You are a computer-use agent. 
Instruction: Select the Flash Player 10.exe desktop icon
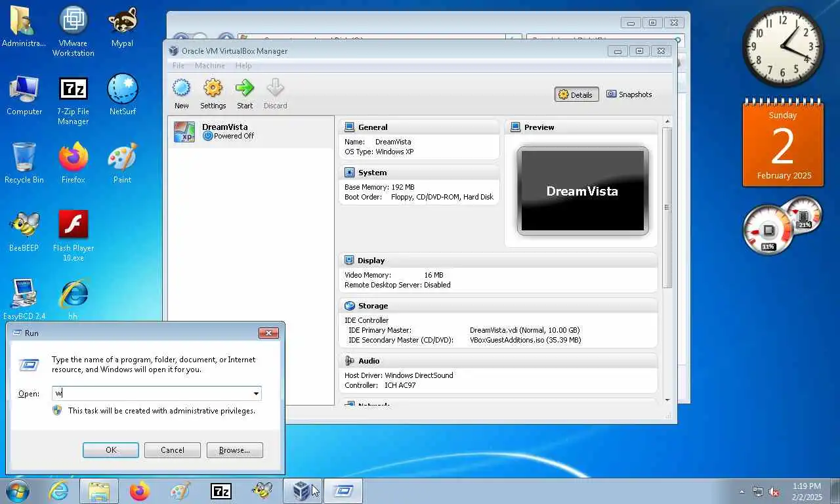tap(73, 236)
